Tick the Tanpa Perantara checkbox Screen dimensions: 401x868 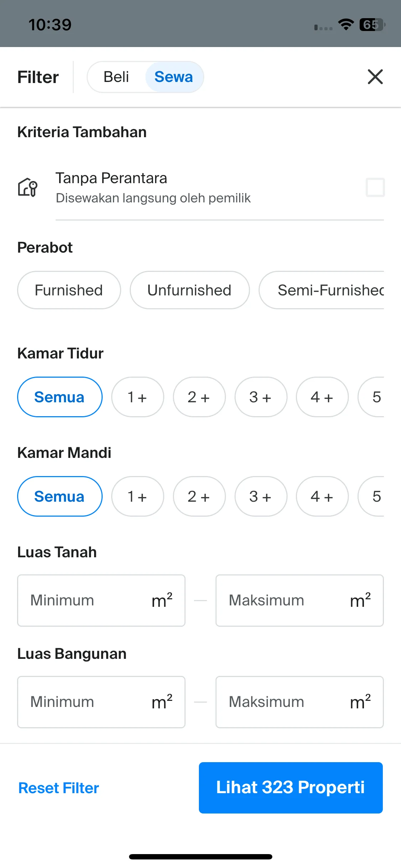point(375,187)
